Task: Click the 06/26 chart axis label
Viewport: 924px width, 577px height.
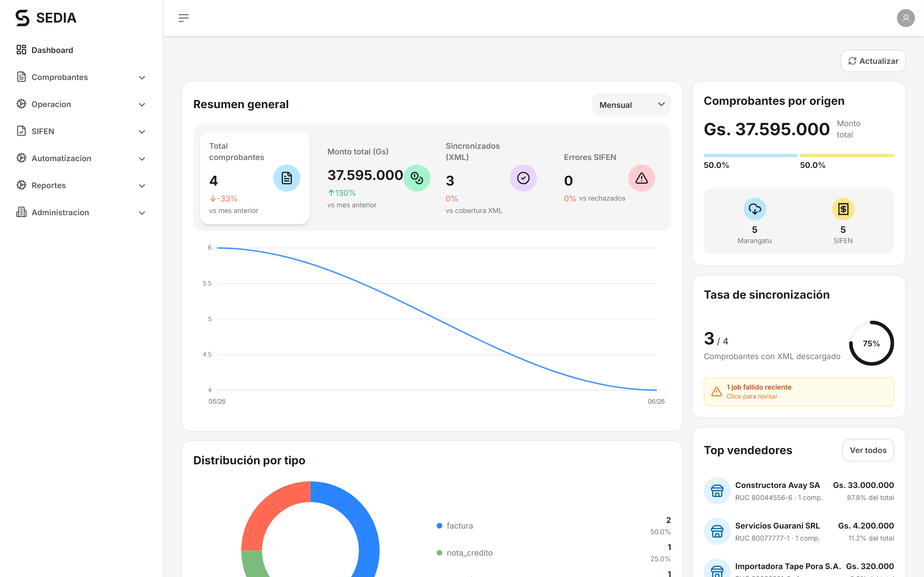Action: tap(656, 402)
